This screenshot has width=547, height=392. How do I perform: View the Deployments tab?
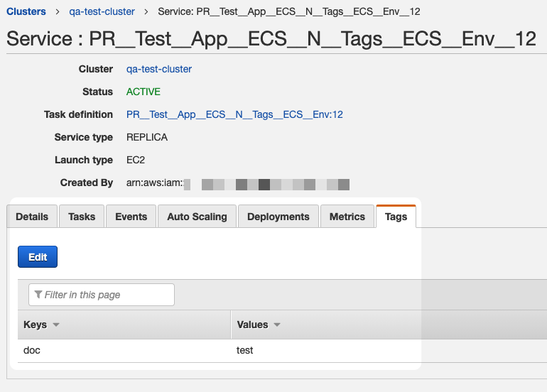pos(278,217)
